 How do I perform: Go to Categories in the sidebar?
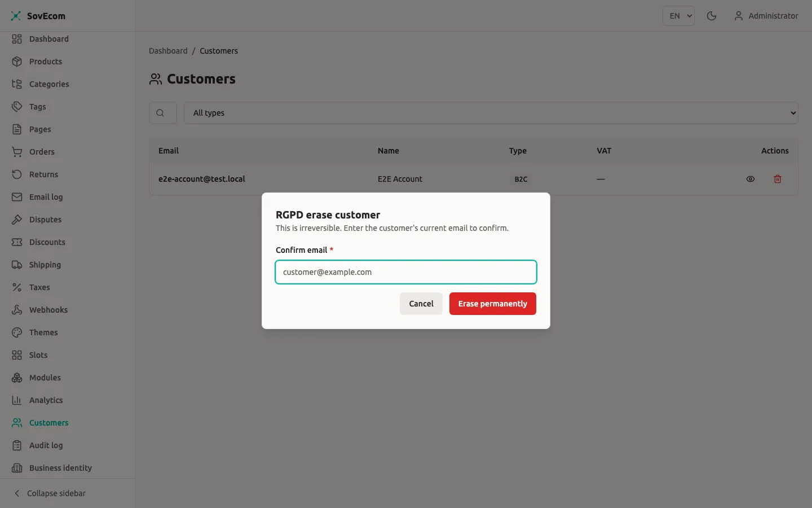(68, 84)
